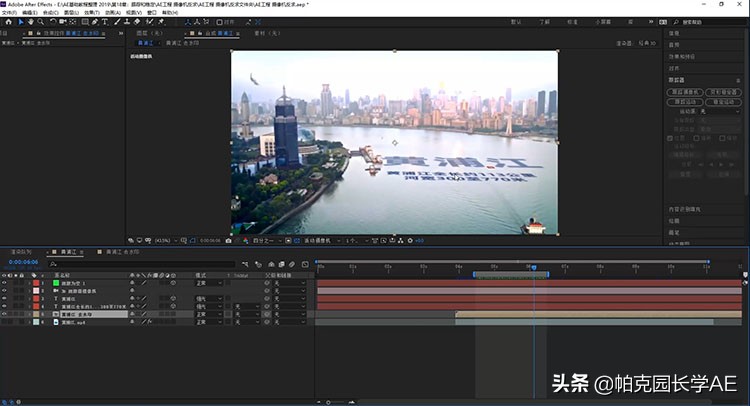
Task: Toggle visibility eye of selected layer 5
Action: tap(4, 314)
